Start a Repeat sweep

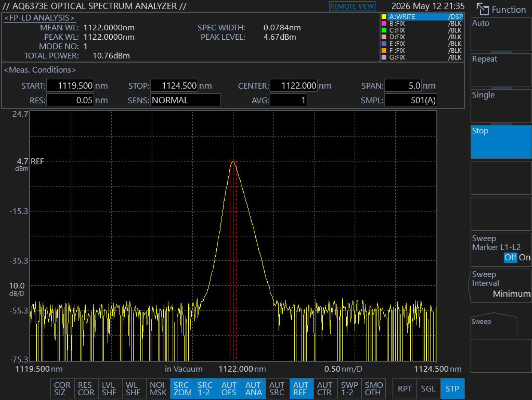point(501,70)
